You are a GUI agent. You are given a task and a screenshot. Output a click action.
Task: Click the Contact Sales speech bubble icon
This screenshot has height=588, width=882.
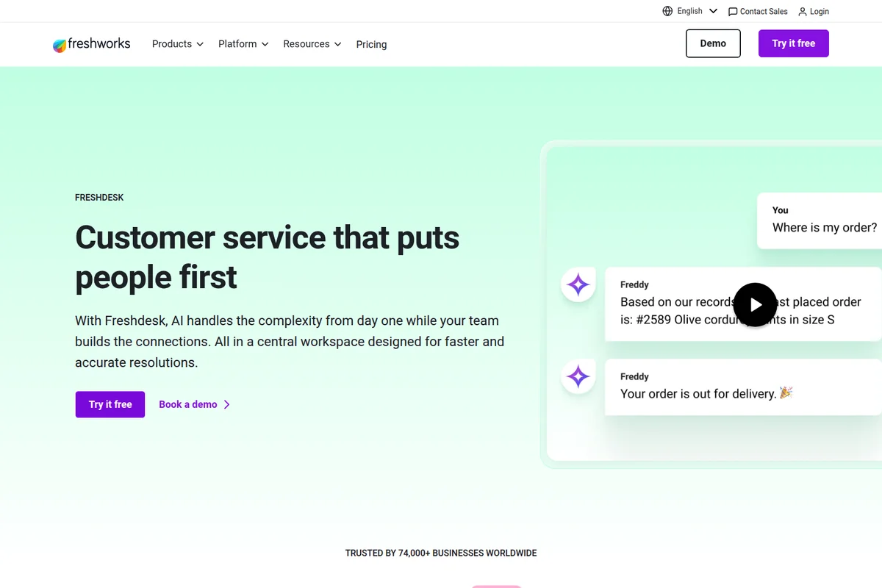pos(733,11)
